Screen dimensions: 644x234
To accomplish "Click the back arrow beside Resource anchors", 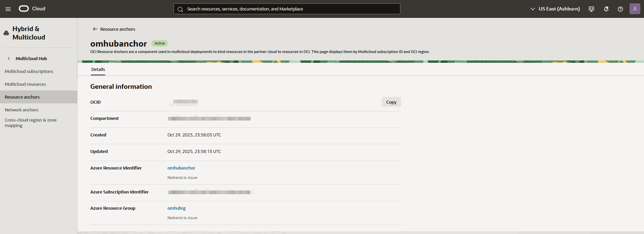I will click(95, 29).
